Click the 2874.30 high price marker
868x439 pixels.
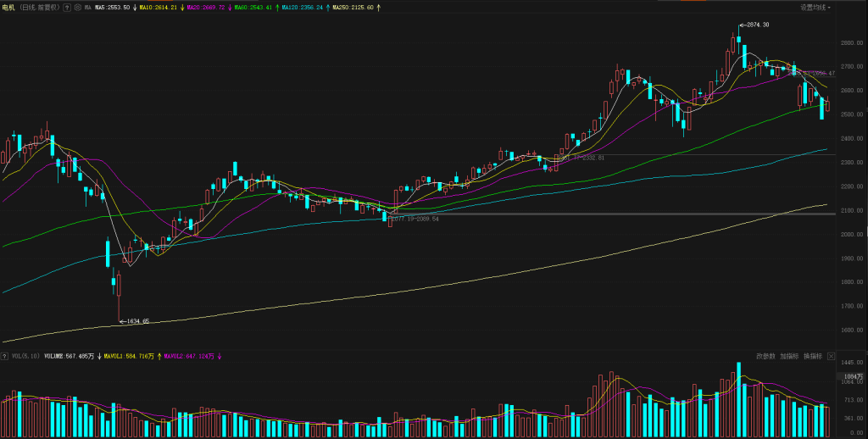757,25
